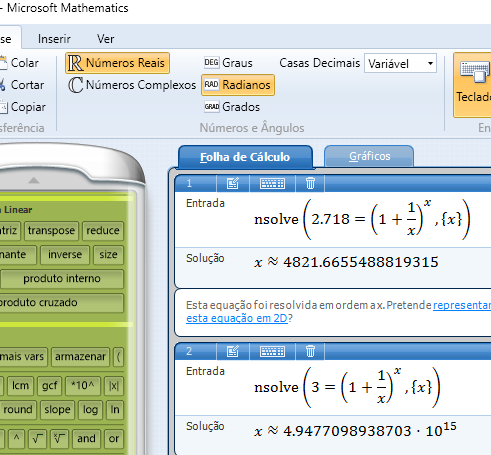Click the Colar paste icon
Image resolution: width=491 pixels, height=455 pixels.
point(3,63)
